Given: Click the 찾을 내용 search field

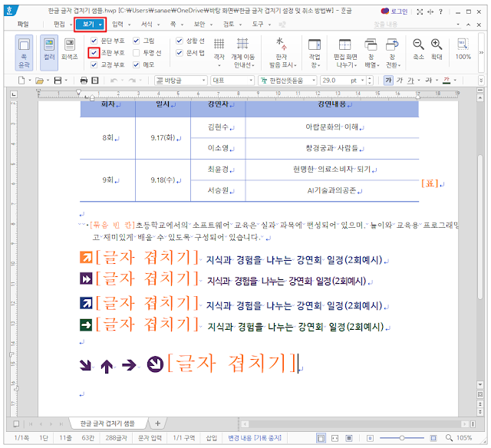Looking at the screenshot, I should tap(417, 24).
